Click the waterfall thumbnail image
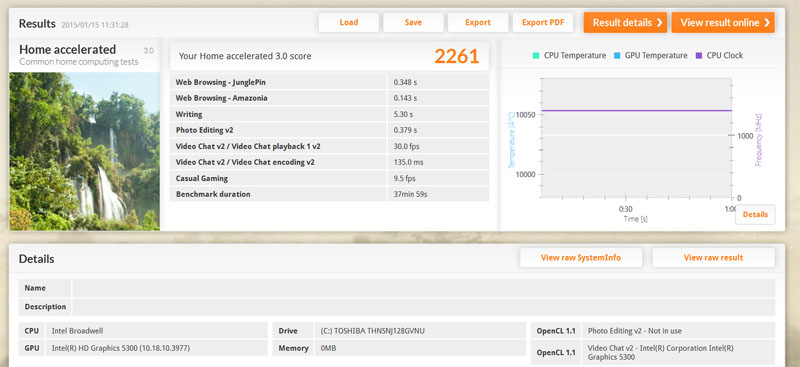 84,151
